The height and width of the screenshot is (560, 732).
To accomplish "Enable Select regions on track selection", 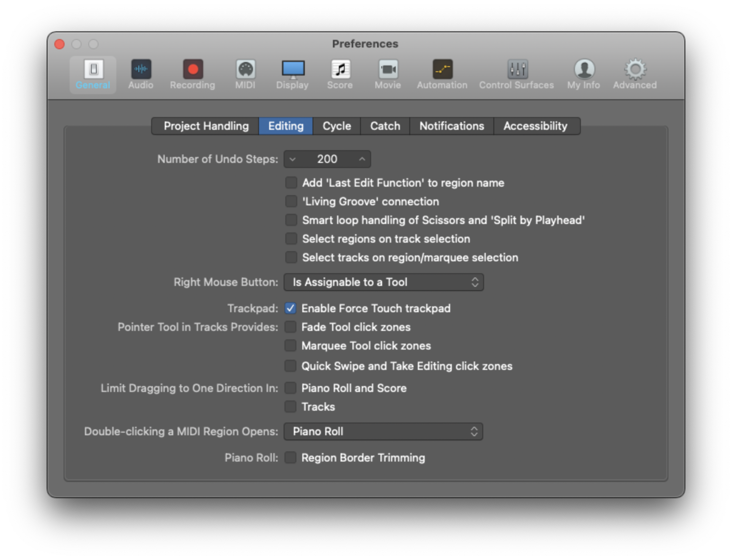I will click(291, 239).
